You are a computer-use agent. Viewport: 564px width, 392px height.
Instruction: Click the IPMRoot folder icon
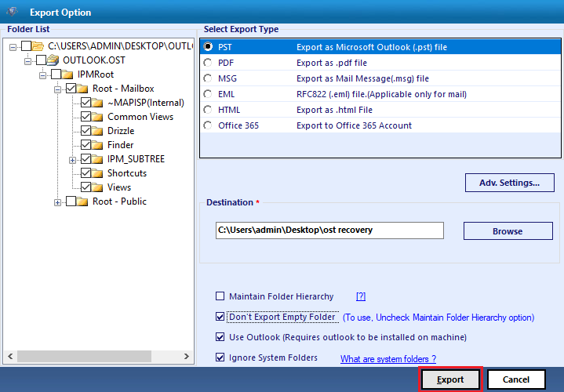click(67, 74)
